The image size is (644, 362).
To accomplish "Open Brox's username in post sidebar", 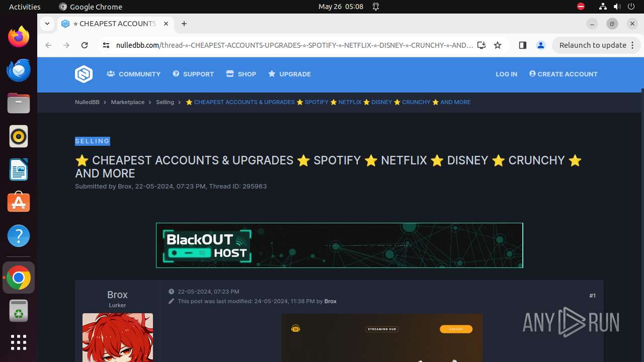I will point(117,295).
